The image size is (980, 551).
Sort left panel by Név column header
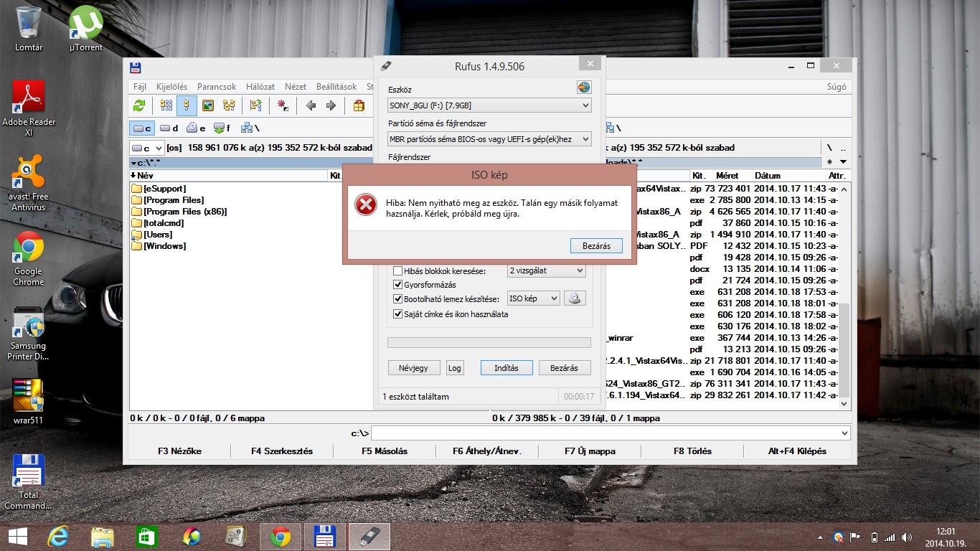(228, 175)
